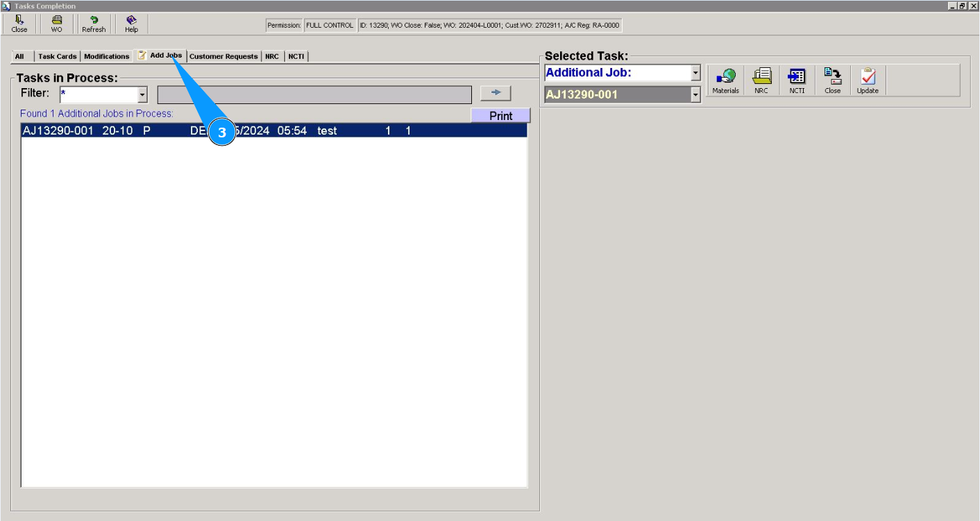Open the Customer Requests tab
The height and width of the screenshot is (521, 980).
pyautogui.click(x=223, y=56)
